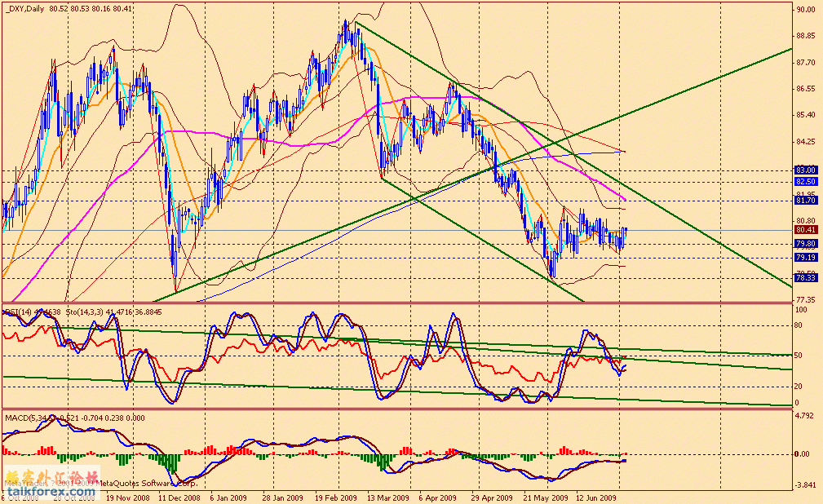Select the 85.40 price axis label
The height and width of the screenshot is (504, 823).
click(x=806, y=115)
